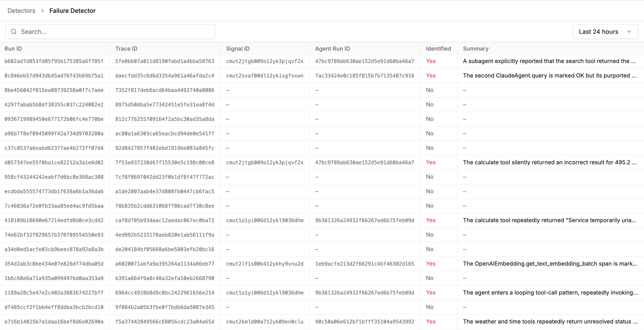Select run b602ad7d853fd85f95b175385a6f785f
The height and width of the screenshot is (330, 644).
click(x=54, y=61)
